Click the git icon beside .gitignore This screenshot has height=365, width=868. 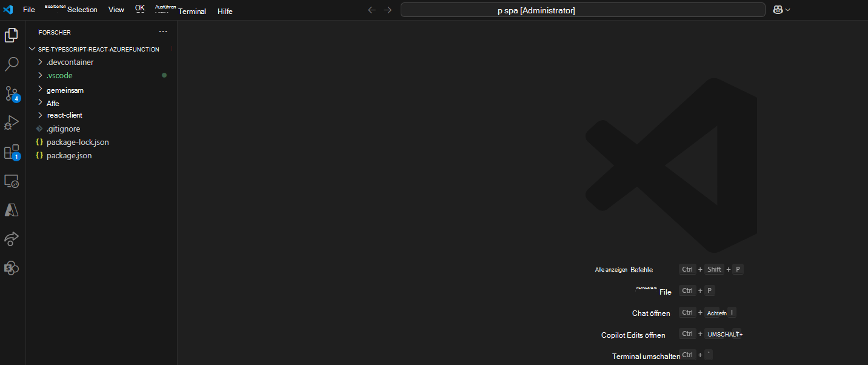[39, 129]
